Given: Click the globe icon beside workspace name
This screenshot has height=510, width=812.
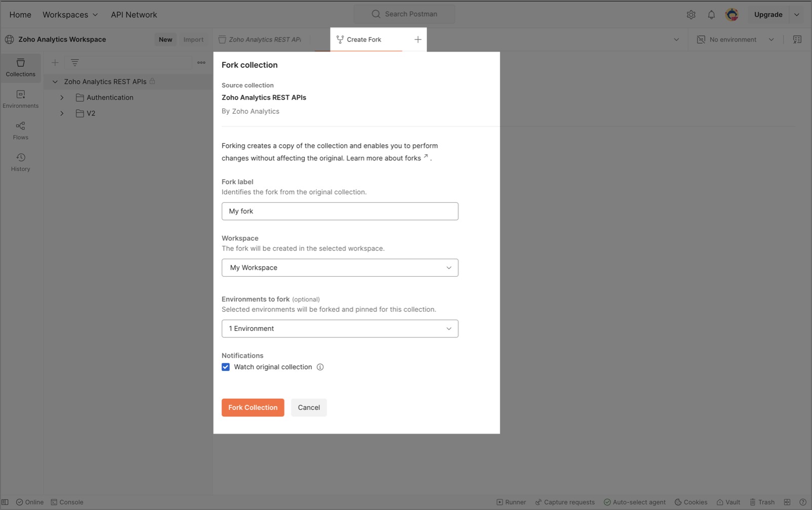Looking at the screenshot, I should tap(10, 39).
